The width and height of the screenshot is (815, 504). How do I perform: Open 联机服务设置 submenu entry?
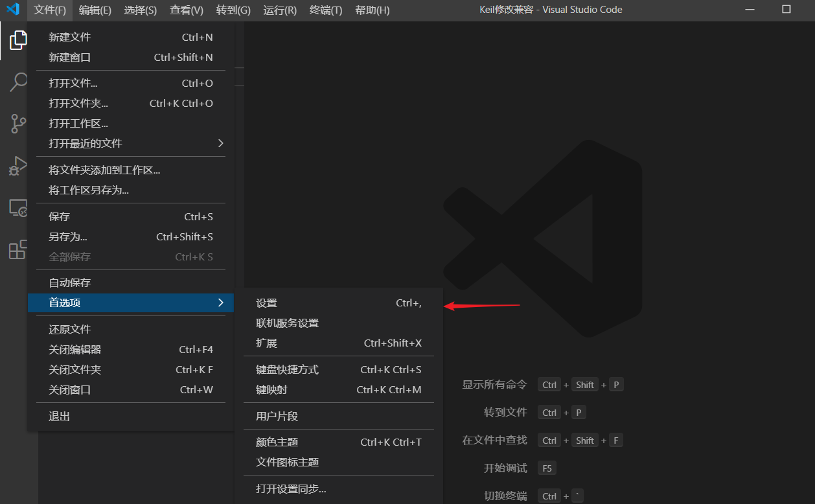339,323
